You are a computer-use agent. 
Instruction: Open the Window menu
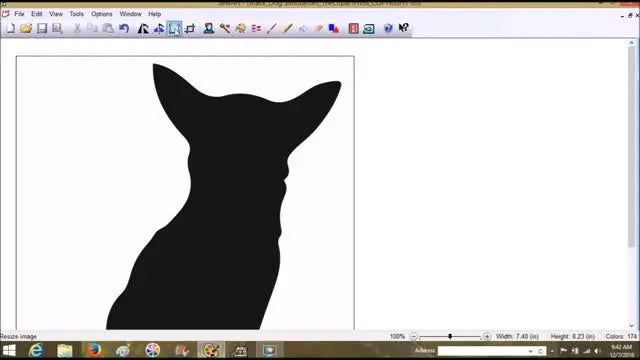point(130,14)
